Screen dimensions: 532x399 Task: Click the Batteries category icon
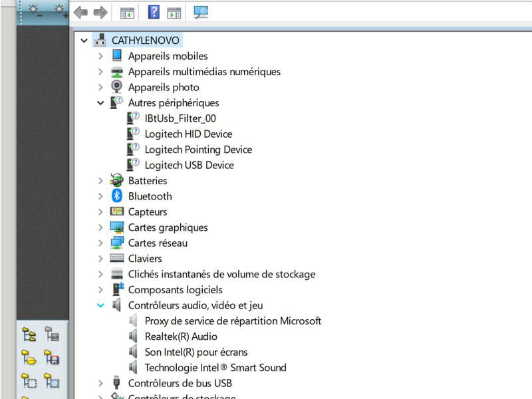click(117, 180)
